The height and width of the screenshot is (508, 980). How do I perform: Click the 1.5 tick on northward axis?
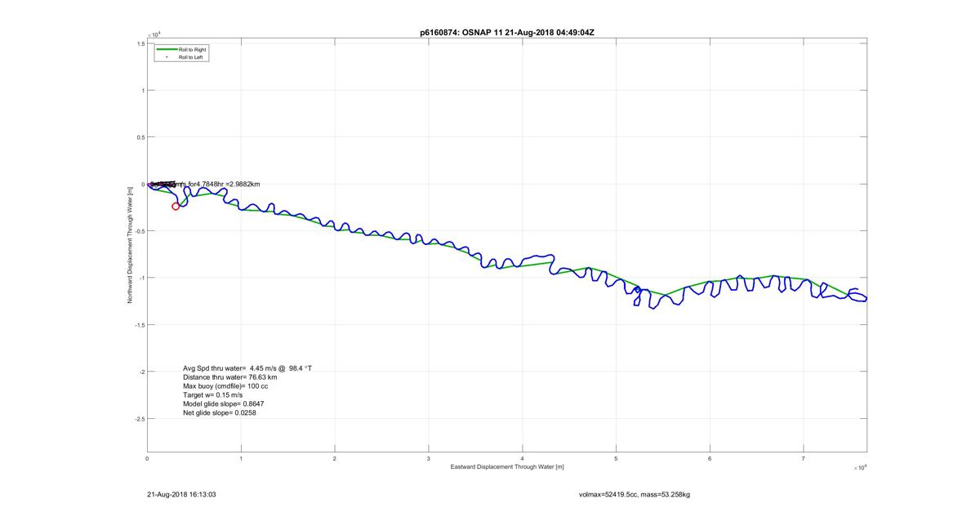pyautogui.click(x=140, y=44)
